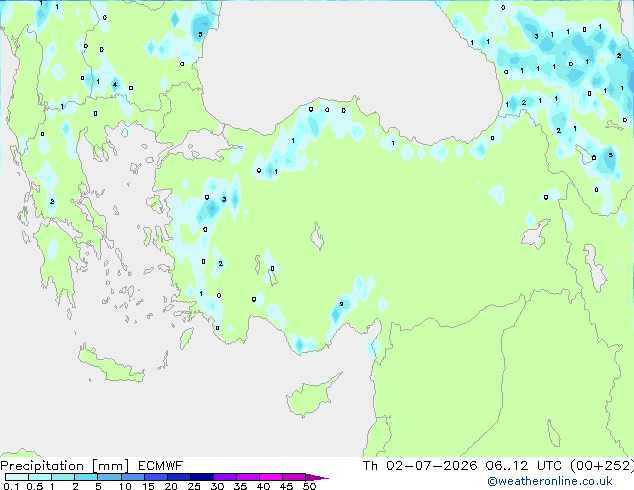Click the 15–20 mm legend color band
Viewport: 634px width, 490px height.
[x=155, y=477]
